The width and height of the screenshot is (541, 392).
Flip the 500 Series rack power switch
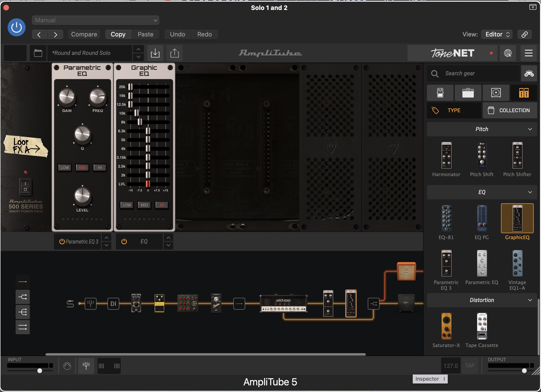[x=25, y=187]
